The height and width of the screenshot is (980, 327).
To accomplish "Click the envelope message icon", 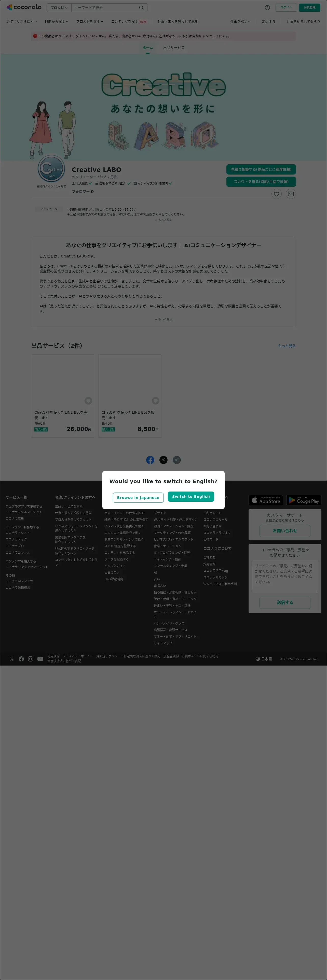I will [291, 194].
